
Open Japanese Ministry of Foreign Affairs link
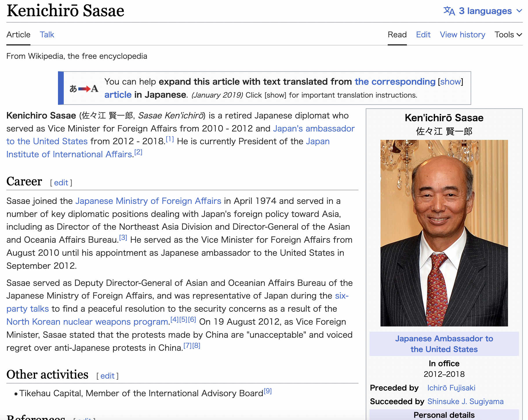[x=148, y=201]
